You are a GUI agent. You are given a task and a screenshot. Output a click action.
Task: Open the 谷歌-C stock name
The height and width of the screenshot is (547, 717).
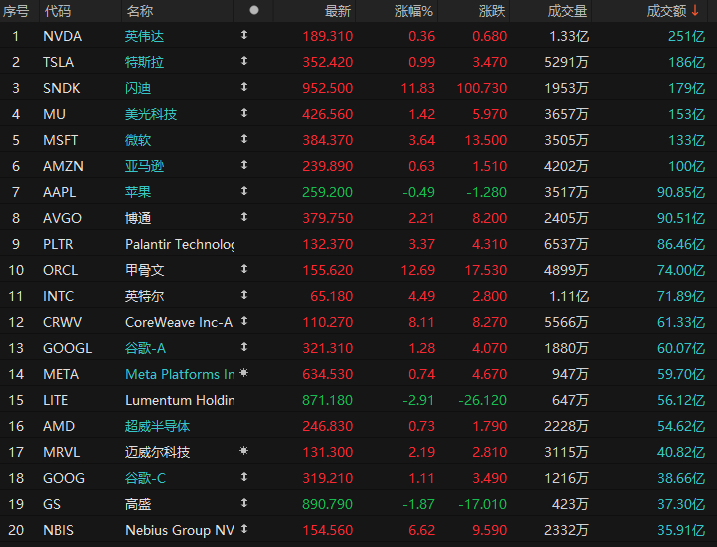click(x=145, y=478)
